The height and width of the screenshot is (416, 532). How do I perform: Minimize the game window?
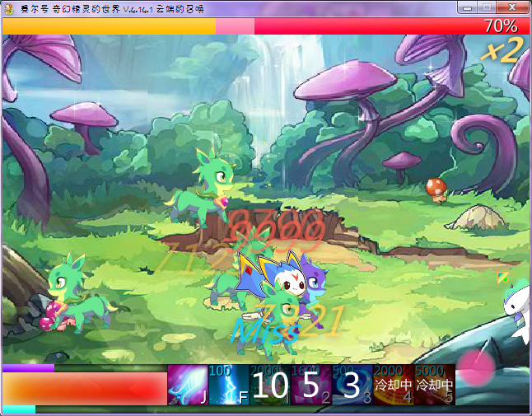click(x=467, y=7)
